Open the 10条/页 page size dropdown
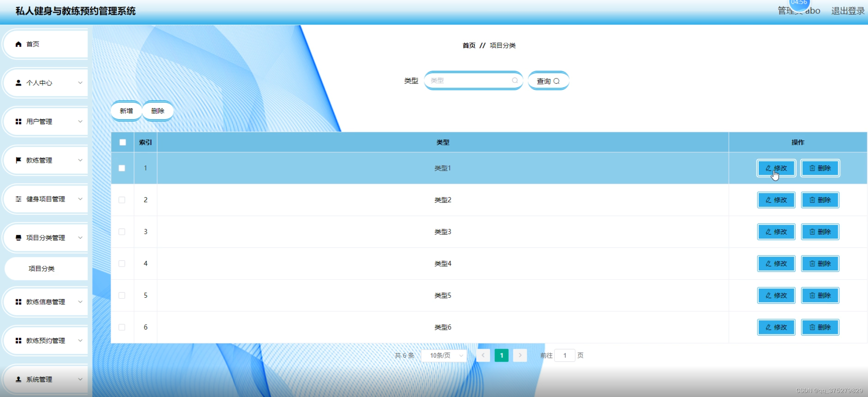The width and height of the screenshot is (868, 397). [444, 356]
